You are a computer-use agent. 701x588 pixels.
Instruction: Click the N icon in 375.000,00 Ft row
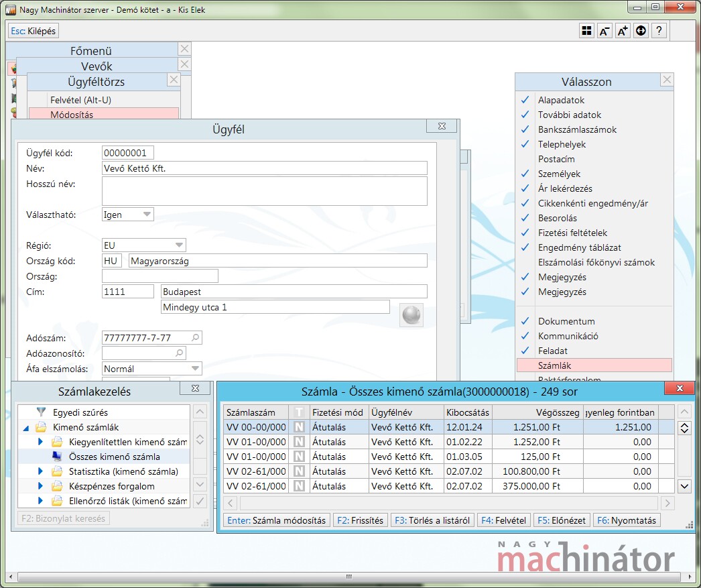(299, 486)
